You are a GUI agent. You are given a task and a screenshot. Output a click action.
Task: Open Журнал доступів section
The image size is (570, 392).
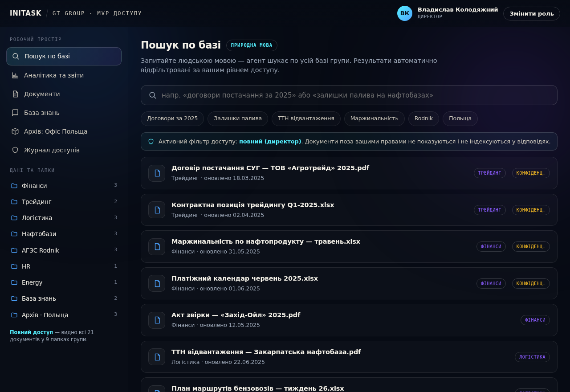[64, 150]
